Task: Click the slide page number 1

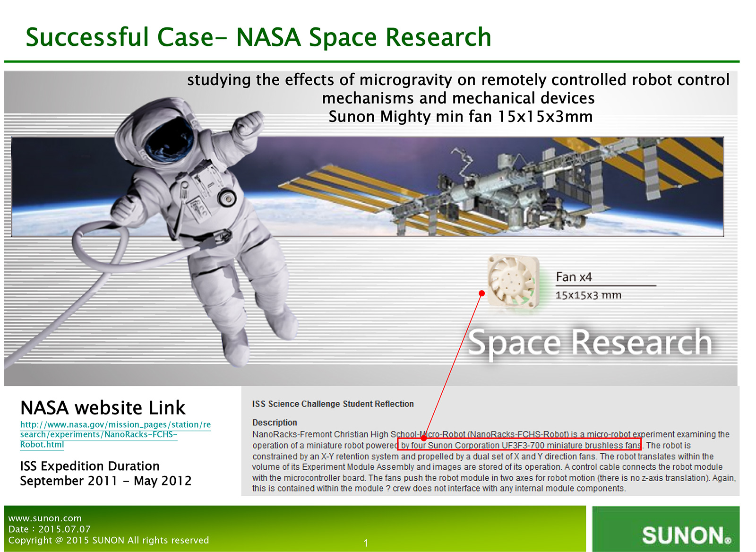Action: [366, 543]
